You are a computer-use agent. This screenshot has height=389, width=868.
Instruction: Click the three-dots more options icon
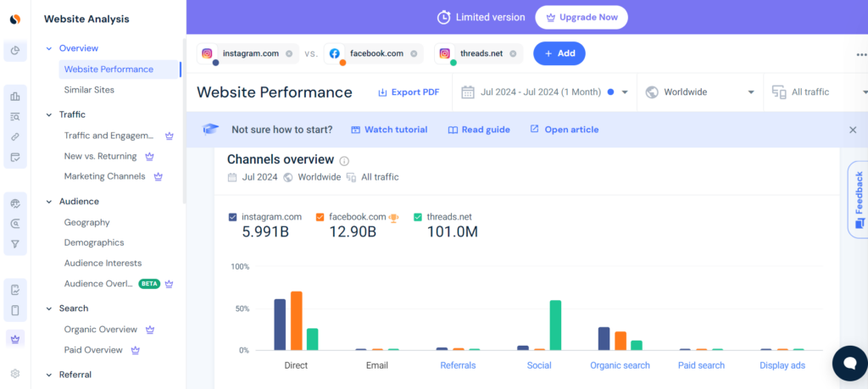(861, 55)
